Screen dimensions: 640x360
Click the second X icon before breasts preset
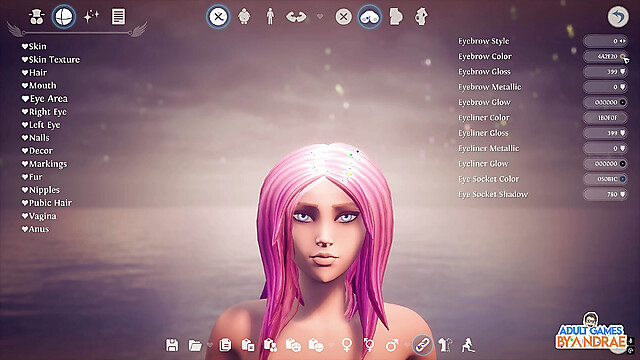tap(344, 17)
